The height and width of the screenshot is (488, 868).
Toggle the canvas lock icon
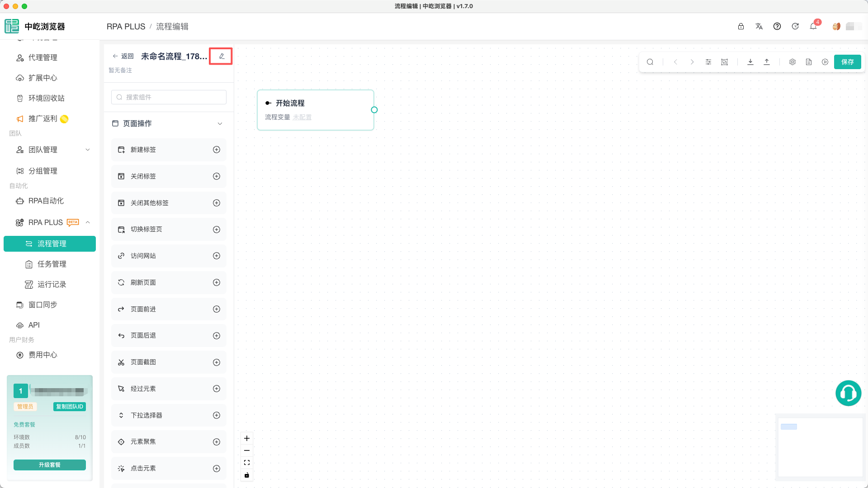click(247, 475)
